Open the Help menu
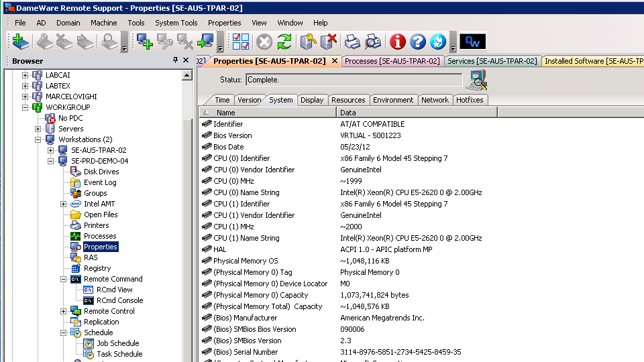The image size is (644, 362). [321, 23]
